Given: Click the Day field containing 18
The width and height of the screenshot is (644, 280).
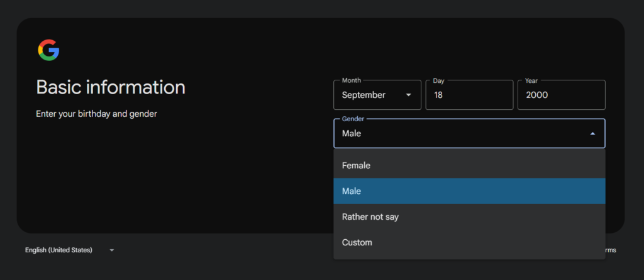Looking at the screenshot, I should click(469, 95).
